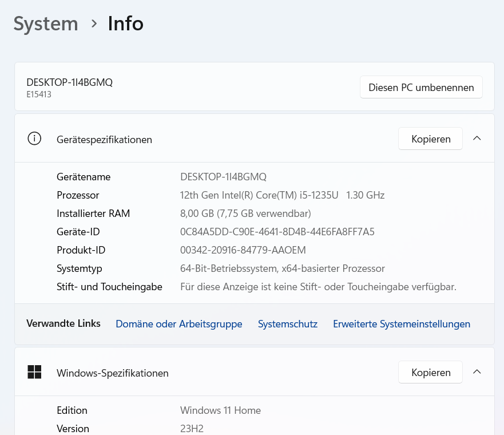Click processor value 12th Gen Intel Core i5-1235U
The height and width of the screenshot is (435, 504).
(282, 195)
